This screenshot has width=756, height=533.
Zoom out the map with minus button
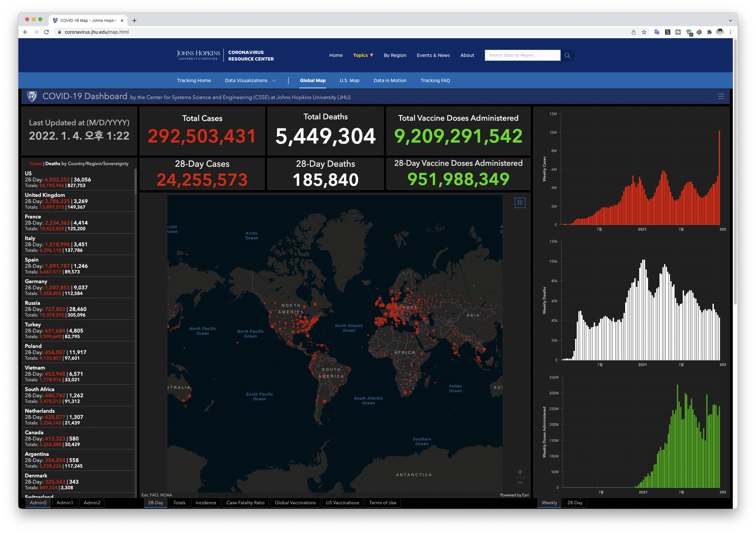pyautogui.click(x=519, y=482)
